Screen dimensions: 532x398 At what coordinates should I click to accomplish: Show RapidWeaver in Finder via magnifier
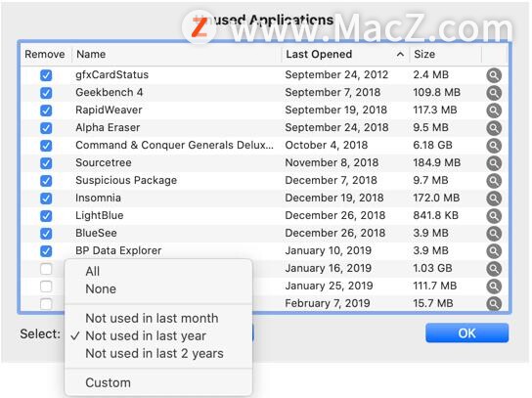494,111
